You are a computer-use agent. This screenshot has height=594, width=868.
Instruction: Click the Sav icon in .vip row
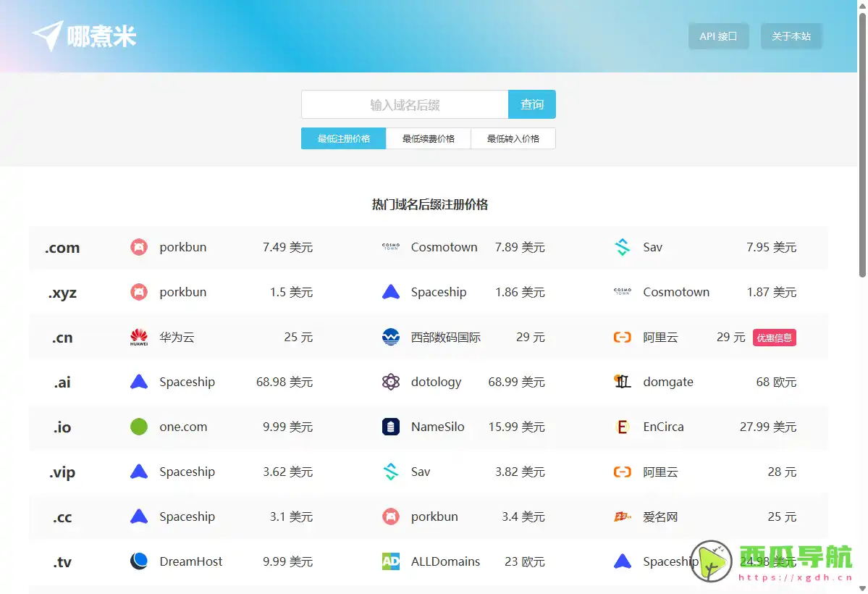(x=391, y=472)
